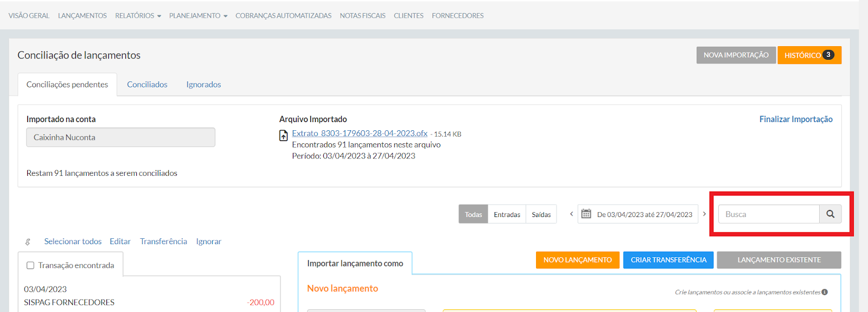Viewport: 868px width, 312px height.
Task: Click into the Busca search field
Action: coord(769,214)
